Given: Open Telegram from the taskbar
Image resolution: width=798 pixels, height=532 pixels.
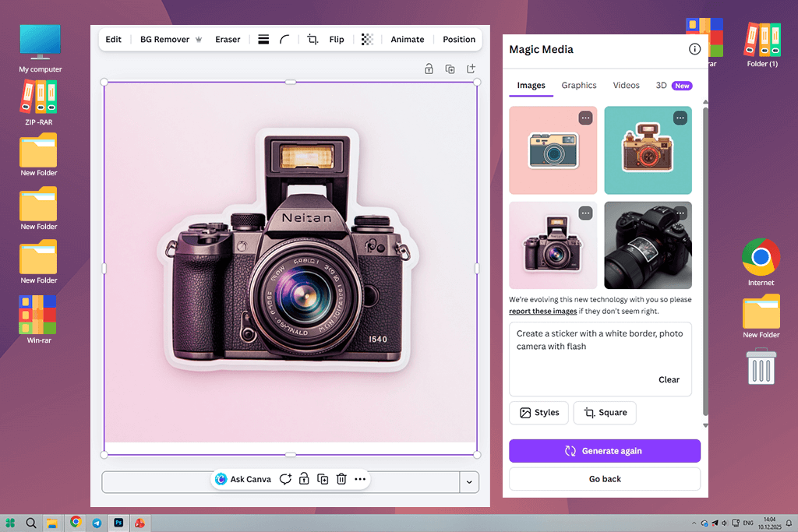Looking at the screenshot, I should 97,523.
